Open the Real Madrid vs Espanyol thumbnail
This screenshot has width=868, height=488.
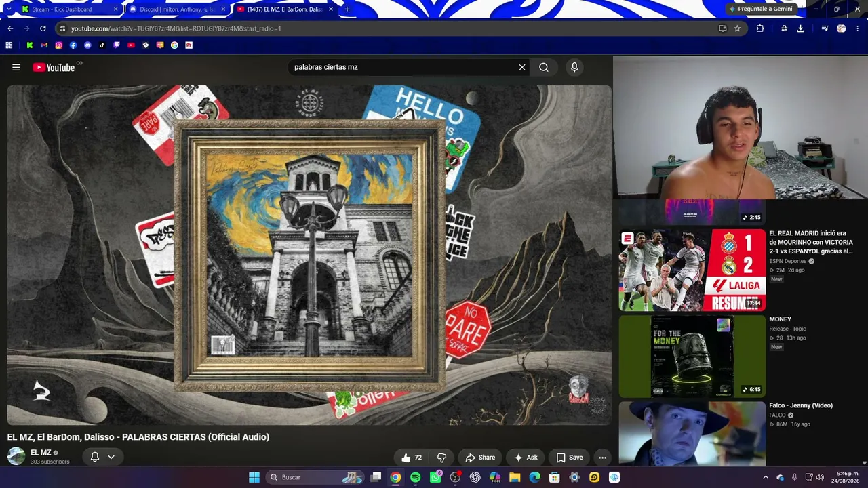(692, 270)
